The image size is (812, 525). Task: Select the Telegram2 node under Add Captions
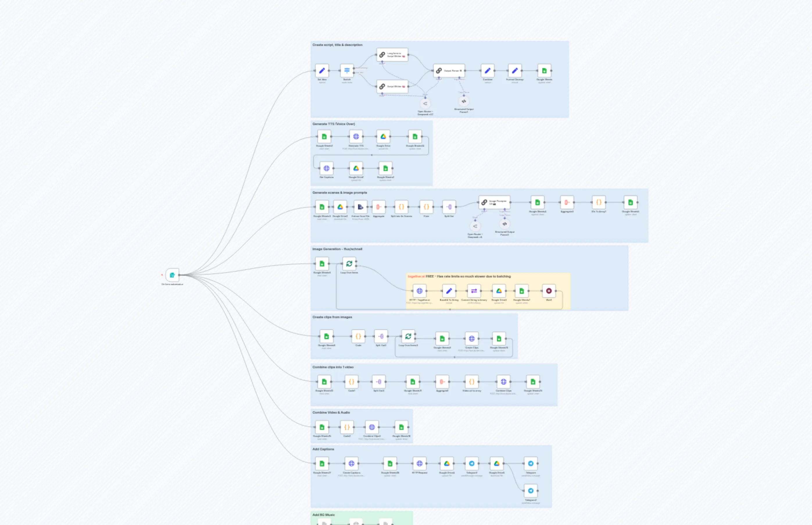(531, 491)
